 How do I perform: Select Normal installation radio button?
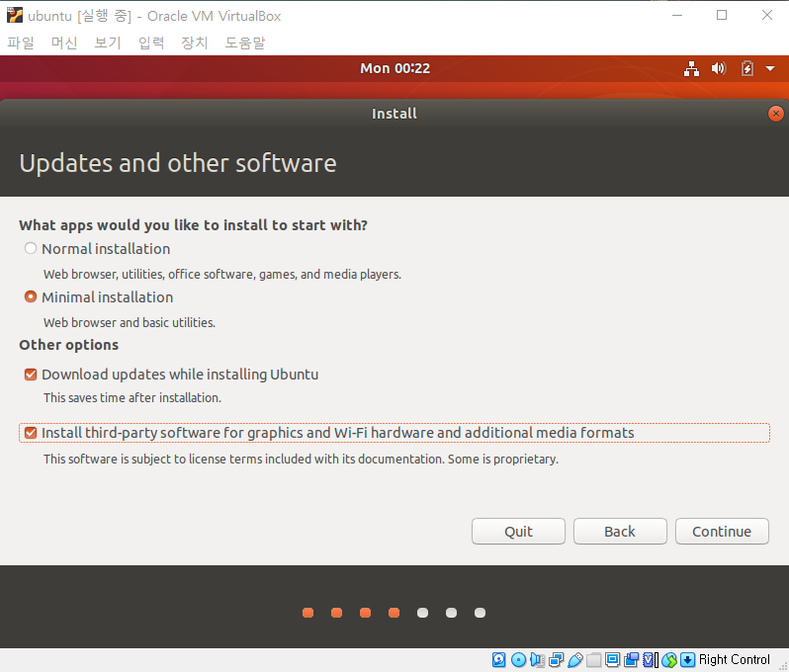coord(31,248)
